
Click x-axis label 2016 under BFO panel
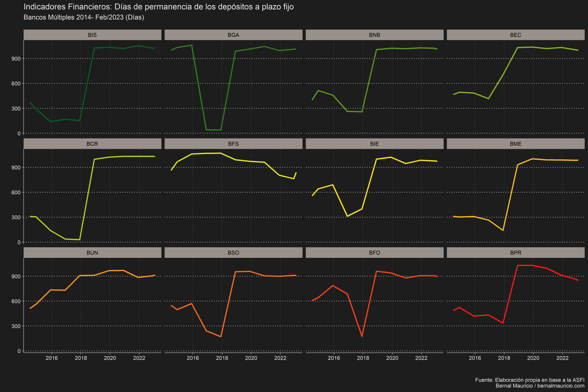334,358
